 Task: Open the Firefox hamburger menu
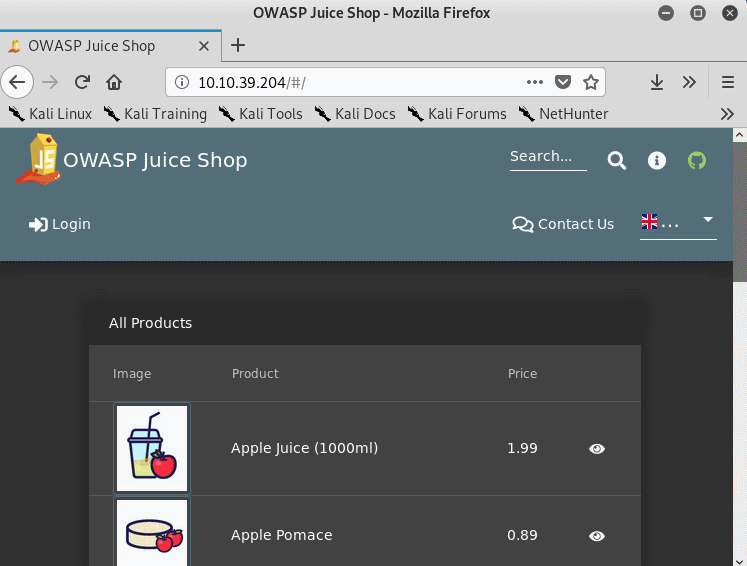(727, 82)
